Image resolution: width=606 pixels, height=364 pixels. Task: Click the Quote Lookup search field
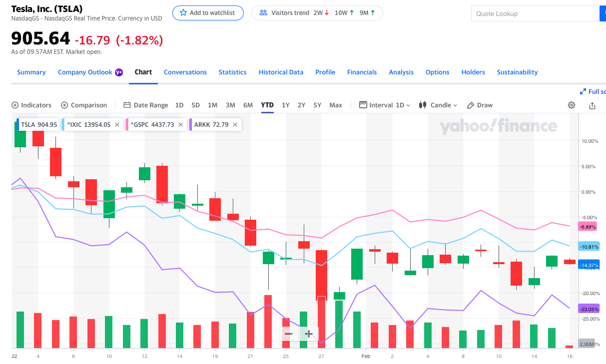535,14
